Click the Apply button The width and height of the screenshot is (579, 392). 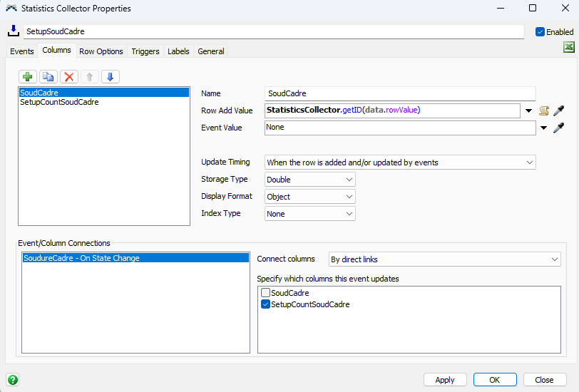(445, 380)
